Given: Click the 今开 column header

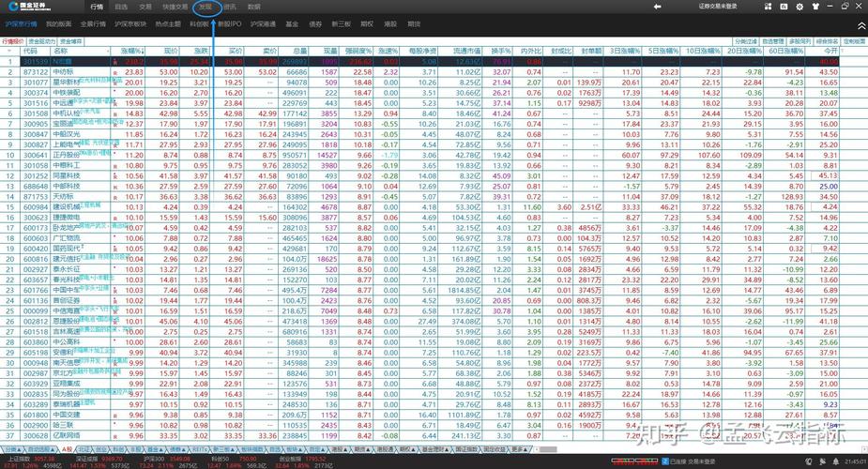Looking at the screenshot, I should click(830, 51).
